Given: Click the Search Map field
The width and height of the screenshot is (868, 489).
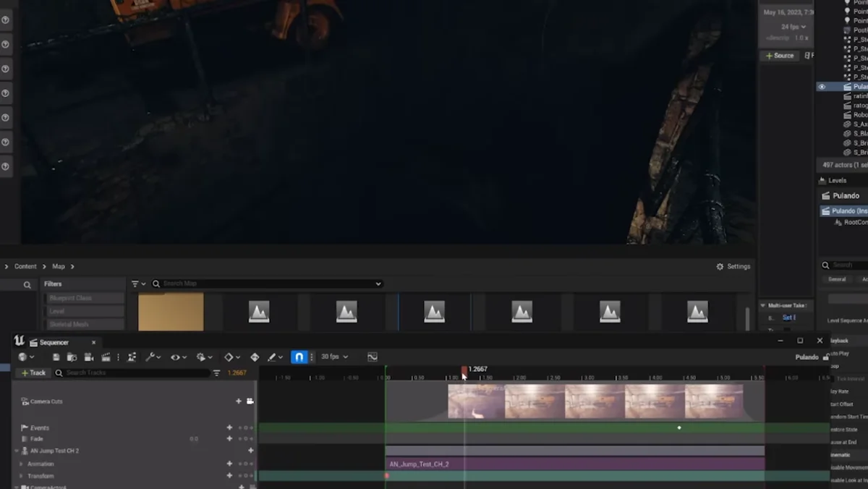Looking at the screenshot, I should [x=266, y=284].
